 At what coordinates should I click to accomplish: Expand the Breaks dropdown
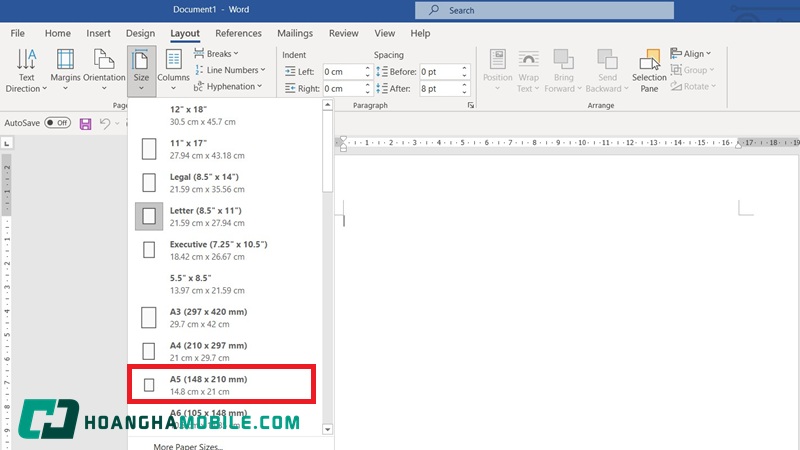pos(220,54)
